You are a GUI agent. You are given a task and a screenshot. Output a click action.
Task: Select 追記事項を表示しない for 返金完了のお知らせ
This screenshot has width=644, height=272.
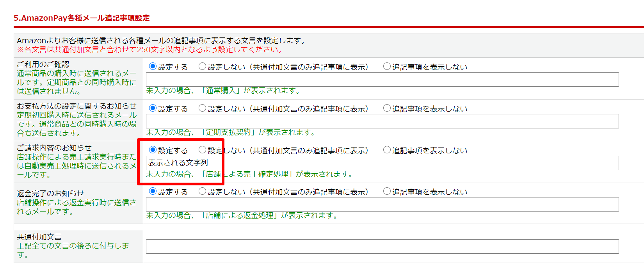click(387, 191)
